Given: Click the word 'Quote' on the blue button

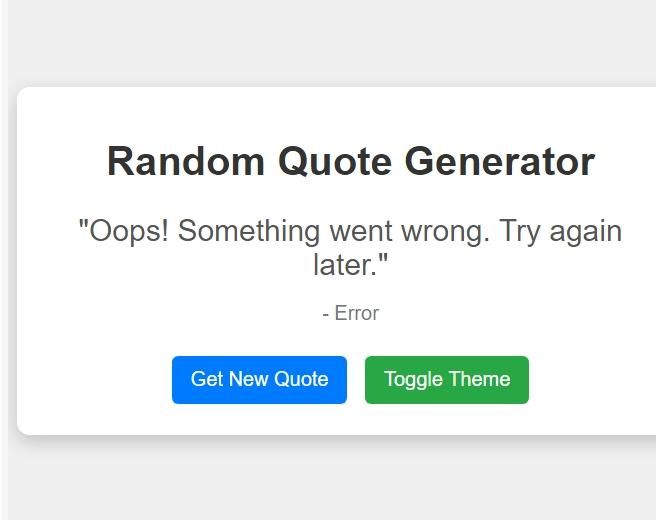Looking at the screenshot, I should [301, 380].
